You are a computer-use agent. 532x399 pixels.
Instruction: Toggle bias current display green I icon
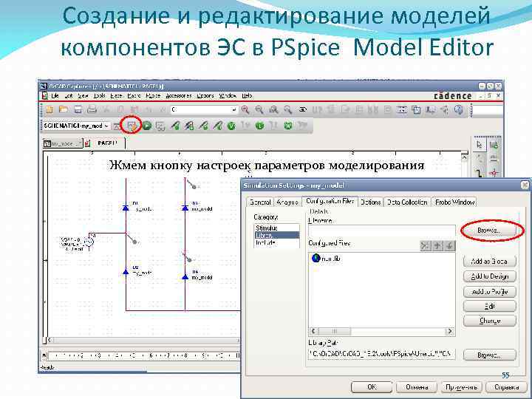(x=259, y=126)
